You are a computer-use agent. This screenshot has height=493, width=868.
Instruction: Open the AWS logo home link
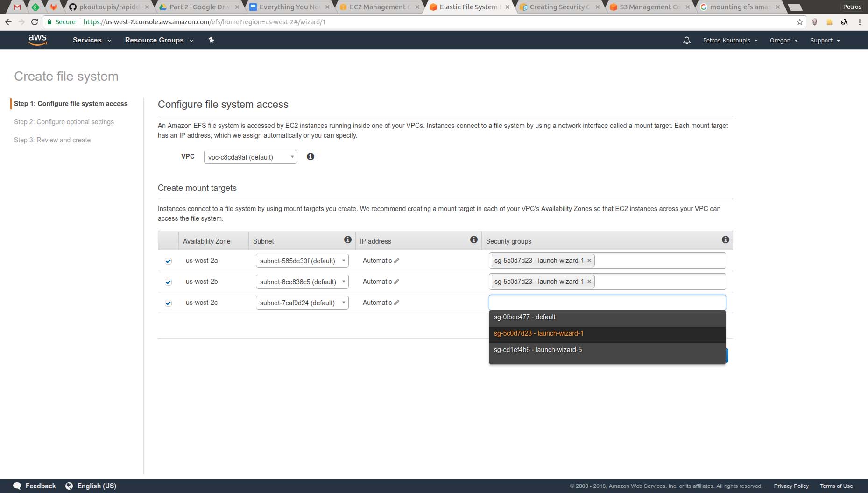tap(37, 40)
